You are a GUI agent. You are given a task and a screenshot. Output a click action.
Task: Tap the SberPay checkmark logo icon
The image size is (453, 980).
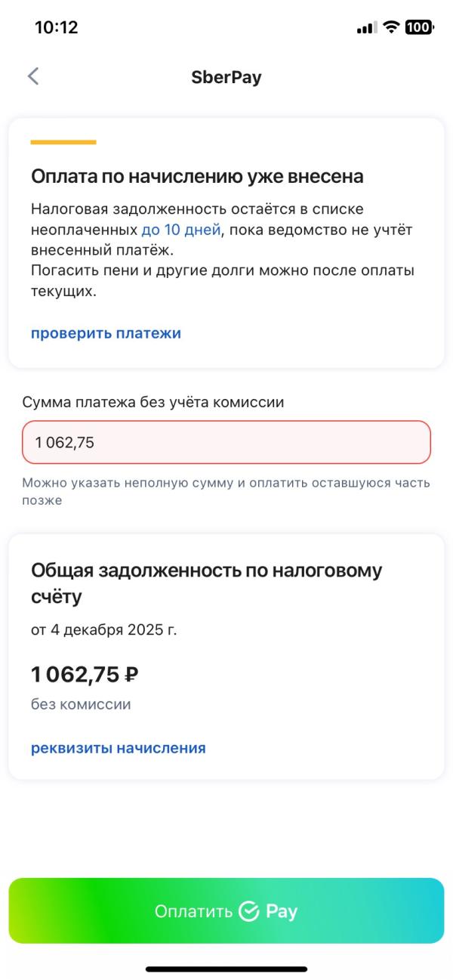(248, 911)
